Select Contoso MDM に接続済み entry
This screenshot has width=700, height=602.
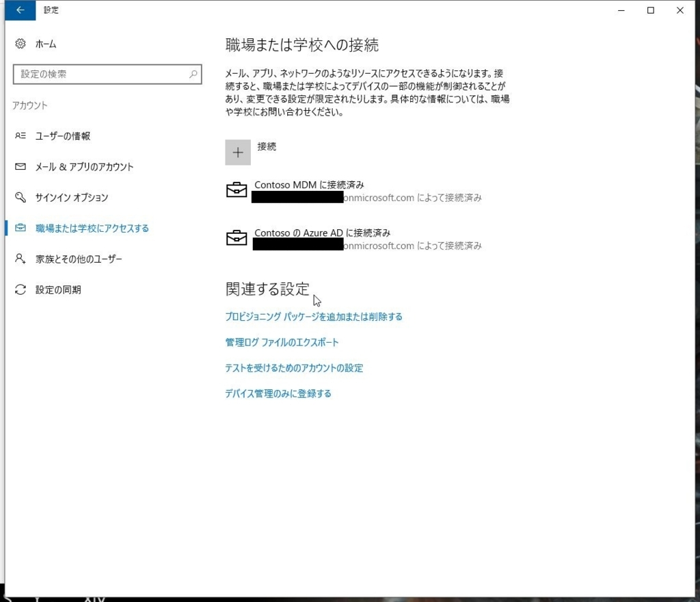tap(310, 185)
